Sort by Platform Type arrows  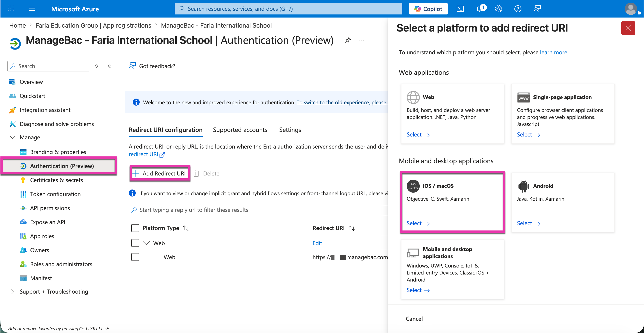pyautogui.click(x=186, y=228)
